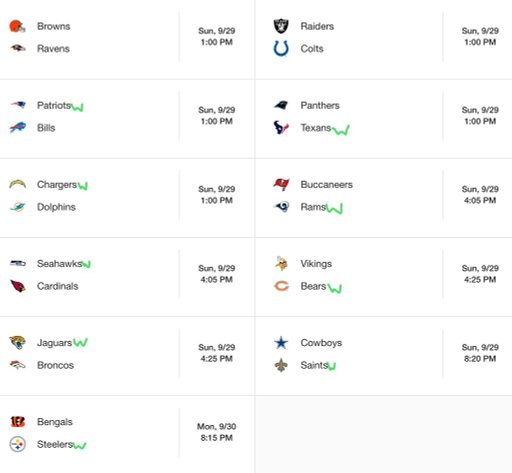Viewport: 512px width, 473px height.
Task: Open the Patriots team link
Action: point(54,105)
